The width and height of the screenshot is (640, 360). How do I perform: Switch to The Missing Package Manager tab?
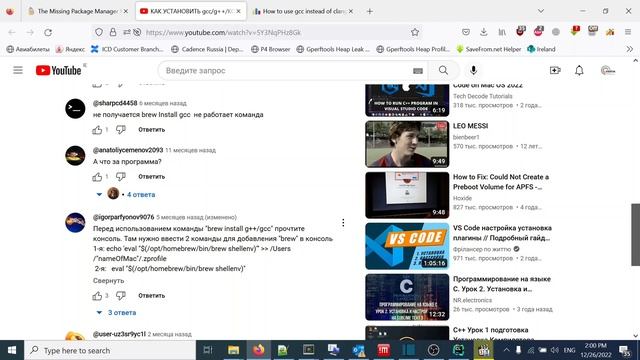(77, 11)
